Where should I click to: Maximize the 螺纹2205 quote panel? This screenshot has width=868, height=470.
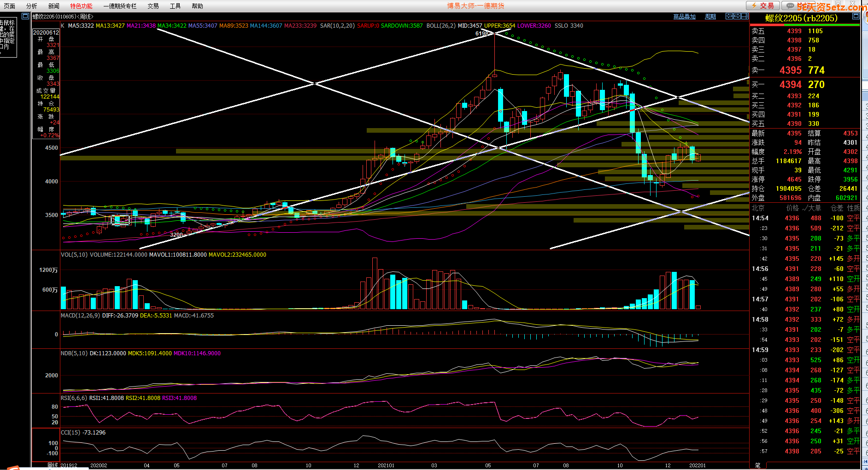click(856, 16)
